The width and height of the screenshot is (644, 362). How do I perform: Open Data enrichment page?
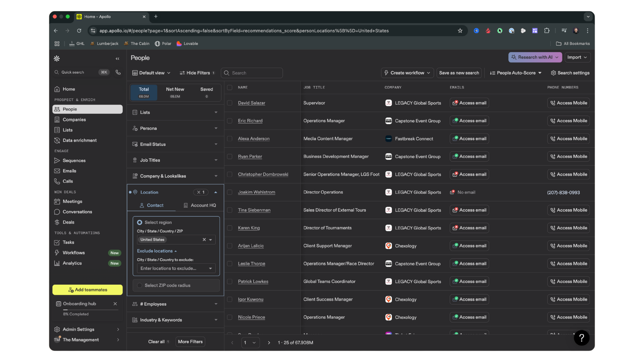point(88,140)
